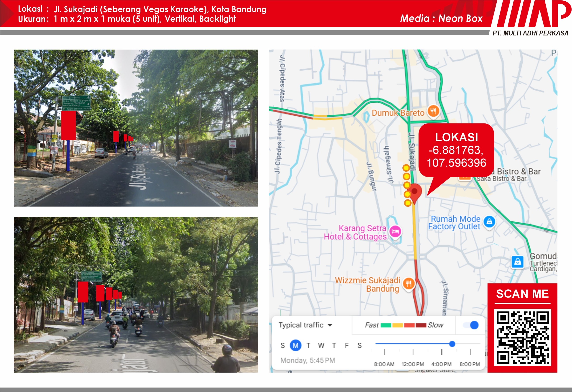Select Monday day circle
Screen dimensions: 572x392
pyautogui.click(x=295, y=346)
